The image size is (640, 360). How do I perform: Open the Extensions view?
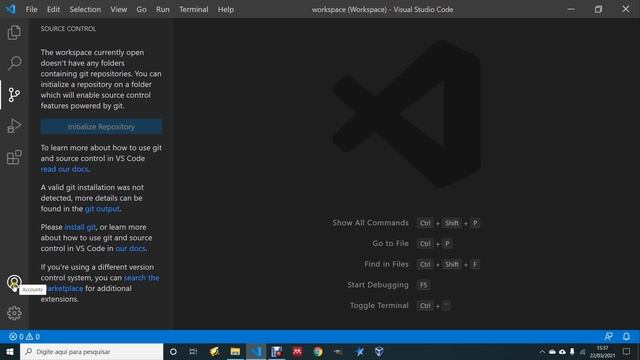point(14,157)
